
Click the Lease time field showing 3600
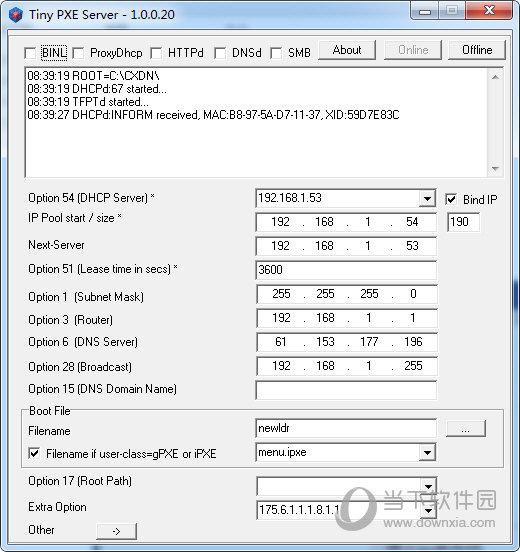point(346,270)
